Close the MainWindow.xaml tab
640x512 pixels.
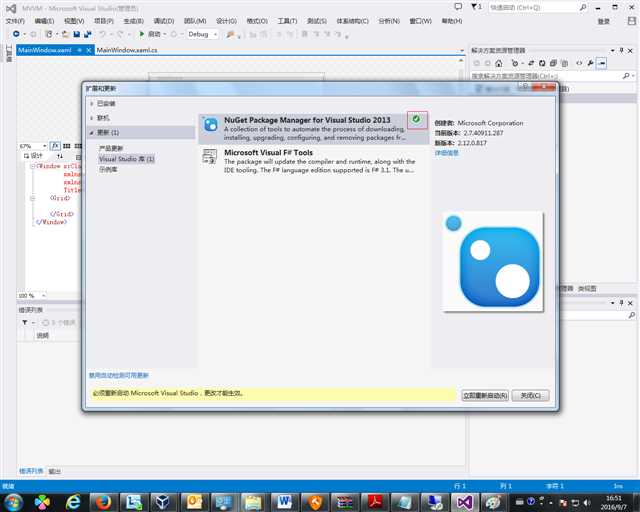[x=89, y=50]
